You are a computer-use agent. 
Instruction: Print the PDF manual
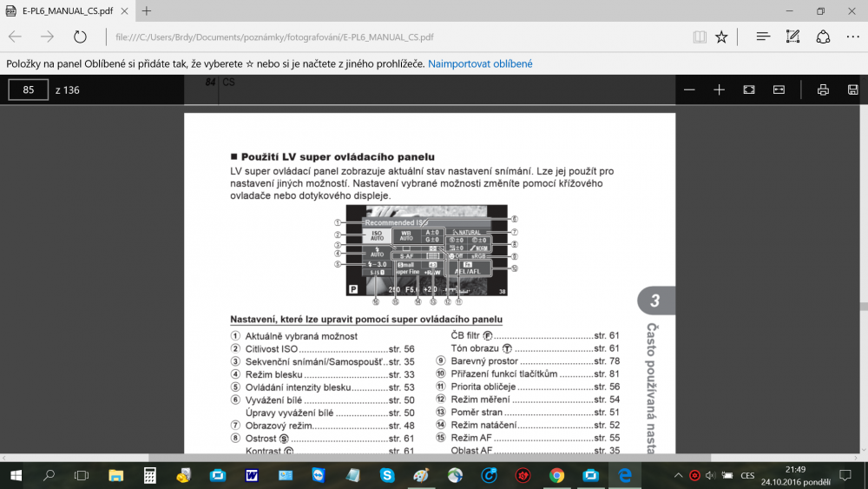point(823,89)
